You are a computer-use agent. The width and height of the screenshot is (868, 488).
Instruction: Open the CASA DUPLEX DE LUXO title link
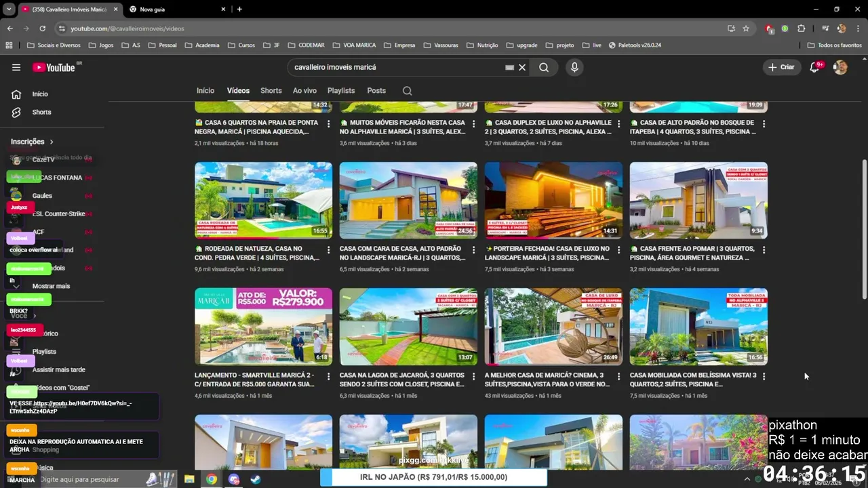point(548,127)
